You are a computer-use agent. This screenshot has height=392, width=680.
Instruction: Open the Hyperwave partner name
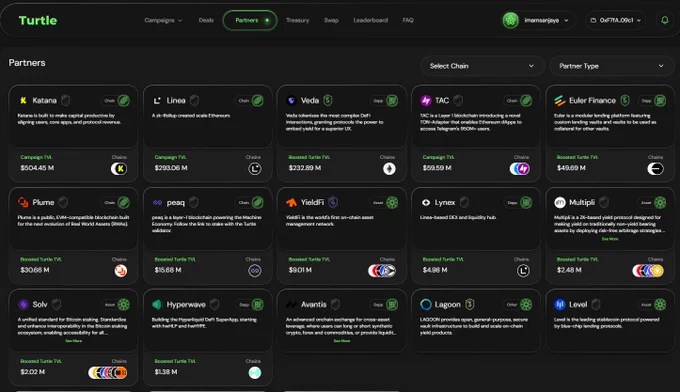click(x=186, y=304)
